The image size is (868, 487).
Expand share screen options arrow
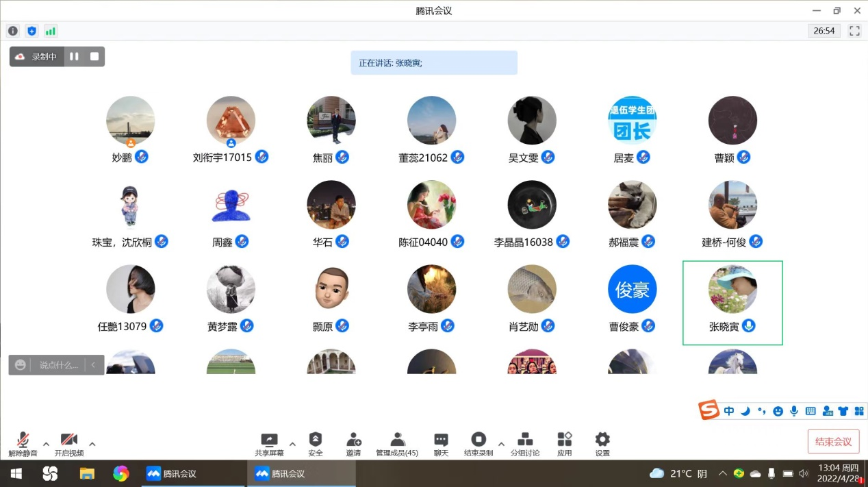point(292,444)
